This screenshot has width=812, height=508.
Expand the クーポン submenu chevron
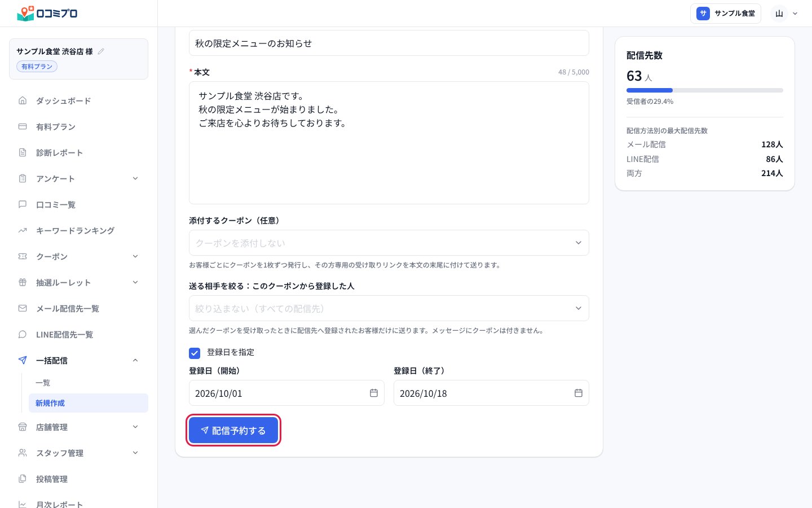135,256
